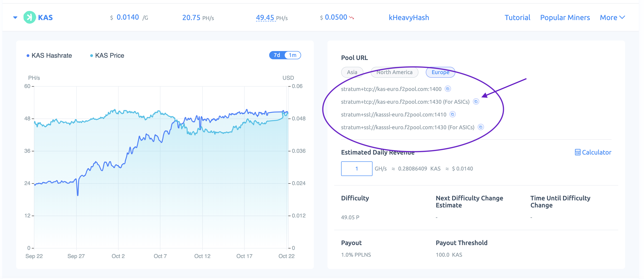Image resolution: width=644 pixels, height=279 pixels.
Task: Open the Popular Miners link
Action: pyautogui.click(x=565, y=18)
